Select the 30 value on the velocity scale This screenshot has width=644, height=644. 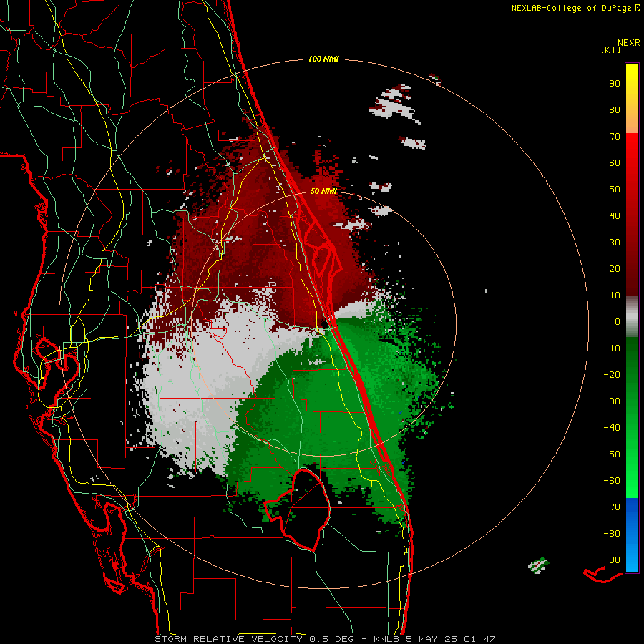(615, 243)
